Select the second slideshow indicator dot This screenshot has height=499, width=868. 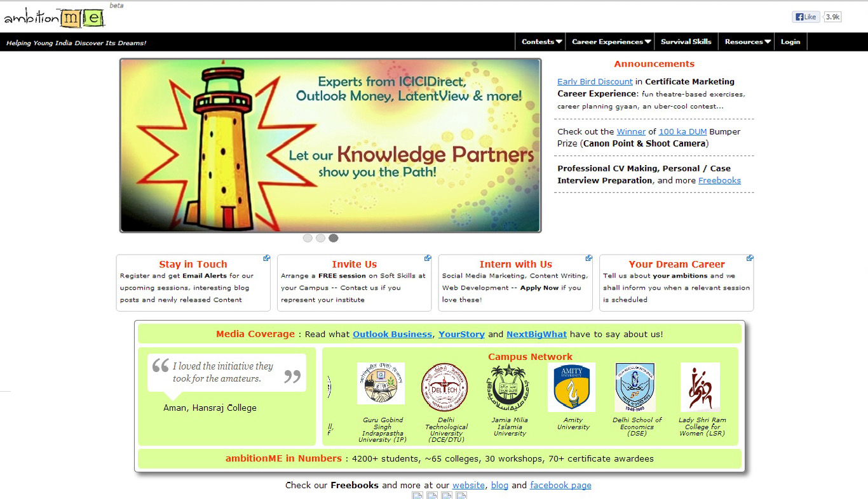point(320,238)
